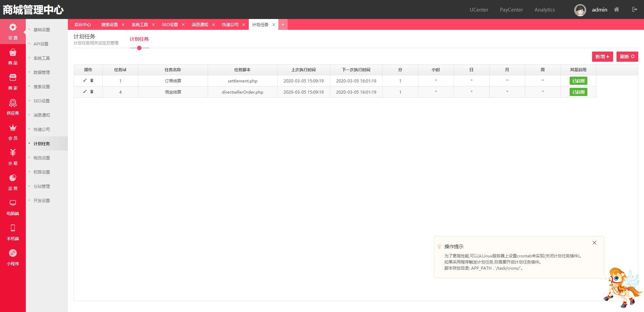Open the 会员 members crown icon
The width and height of the screenshot is (644, 312).
(13, 128)
